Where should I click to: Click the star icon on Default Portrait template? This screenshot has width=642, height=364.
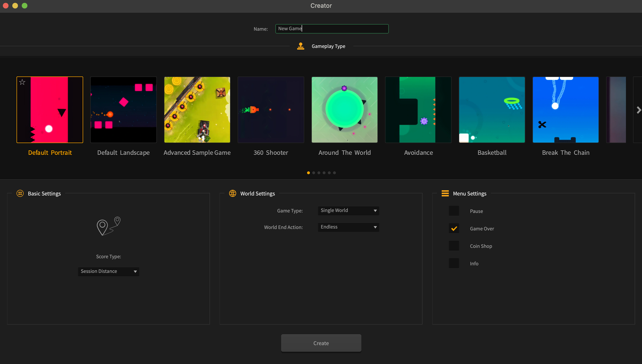(x=22, y=82)
